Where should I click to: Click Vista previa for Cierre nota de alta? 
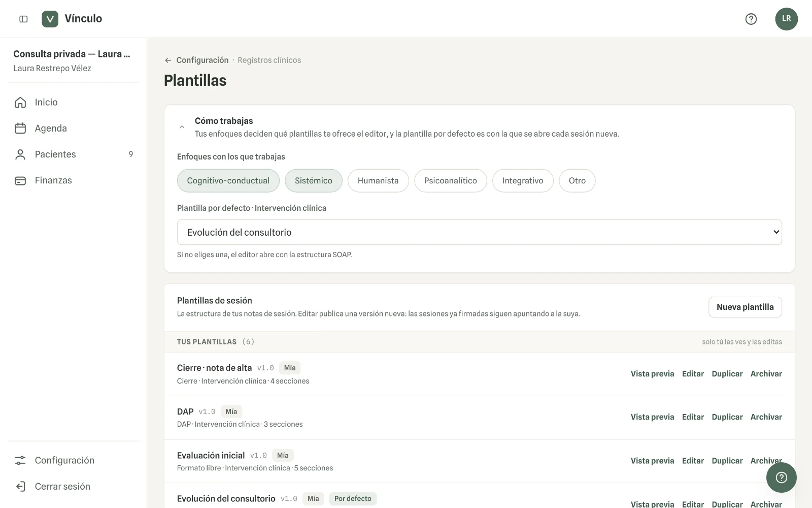pos(652,373)
